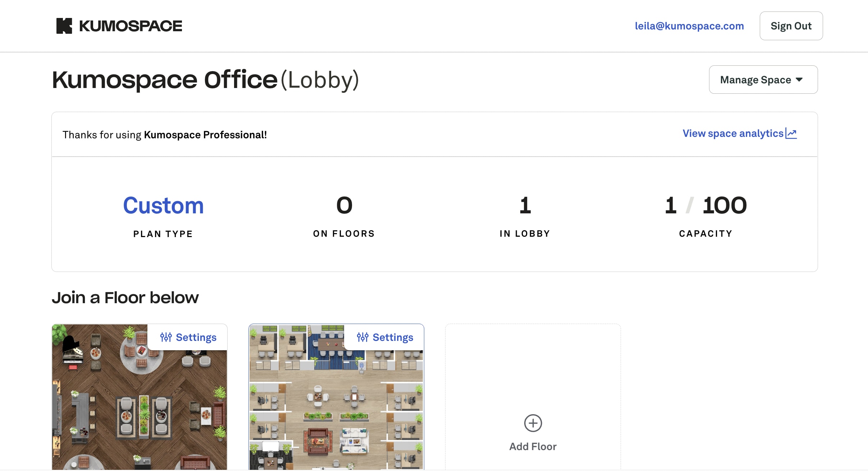Image resolution: width=868 pixels, height=472 pixels.
Task: Click the plus circle Add Floor icon
Action: coord(533,423)
